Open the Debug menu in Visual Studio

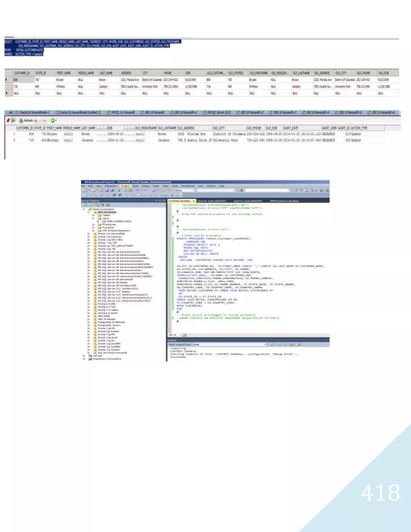click(x=145, y=186)
